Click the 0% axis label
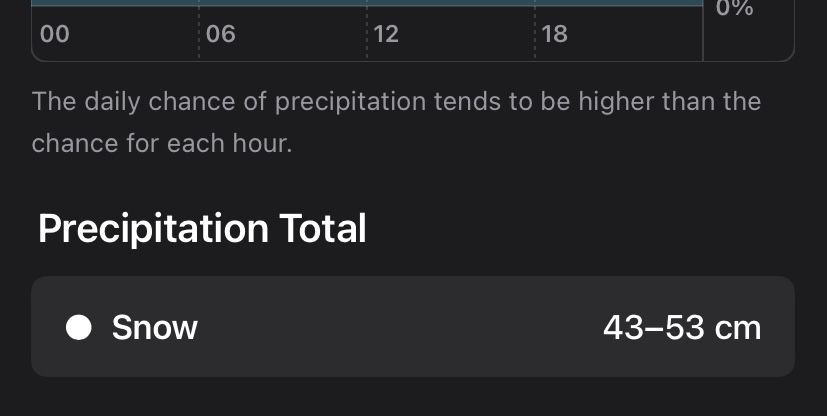The width and height of the screenshot is (827, 416). (x=734, y=8)
